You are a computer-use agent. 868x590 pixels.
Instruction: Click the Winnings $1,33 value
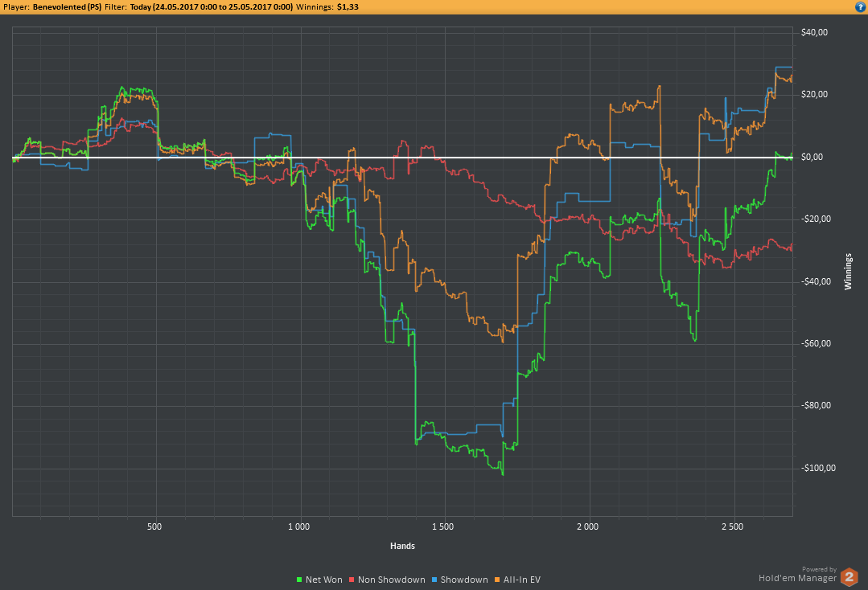pyautogui.click(x=348, y=7)
